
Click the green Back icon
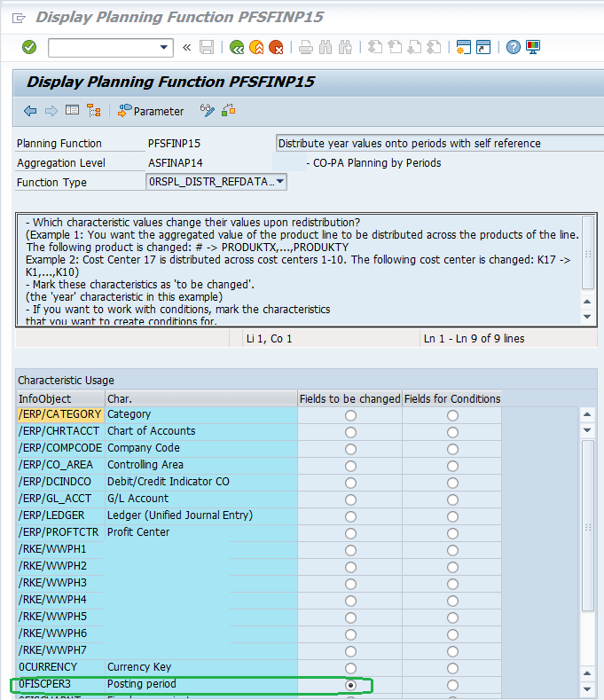236,47
